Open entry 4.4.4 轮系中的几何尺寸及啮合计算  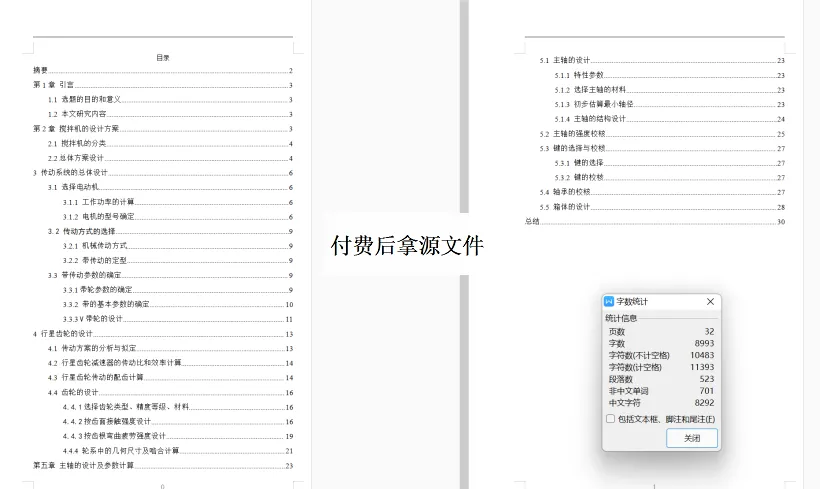(x=178, y=451)
